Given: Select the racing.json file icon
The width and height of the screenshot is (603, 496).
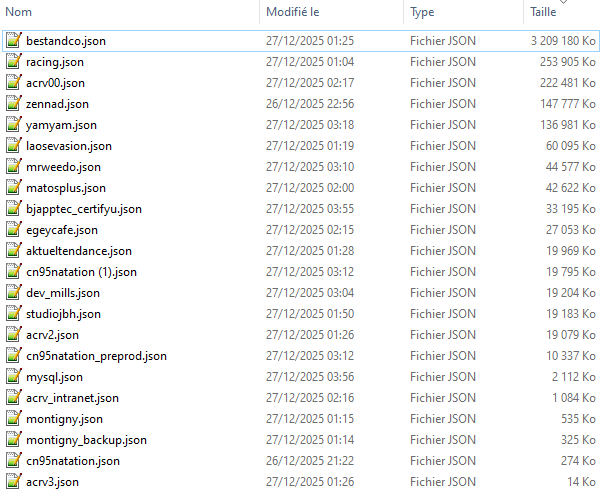Looking at the screenshot, I should (13, 62).
